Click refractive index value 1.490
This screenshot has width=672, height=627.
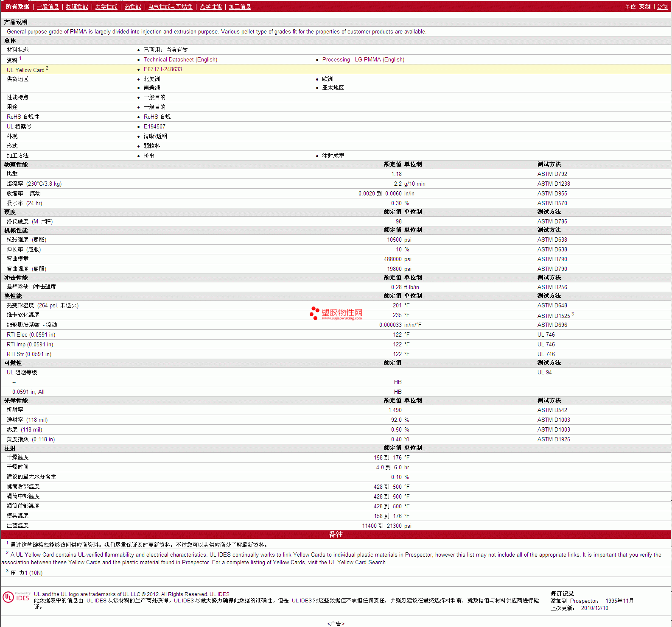[395, 410]
